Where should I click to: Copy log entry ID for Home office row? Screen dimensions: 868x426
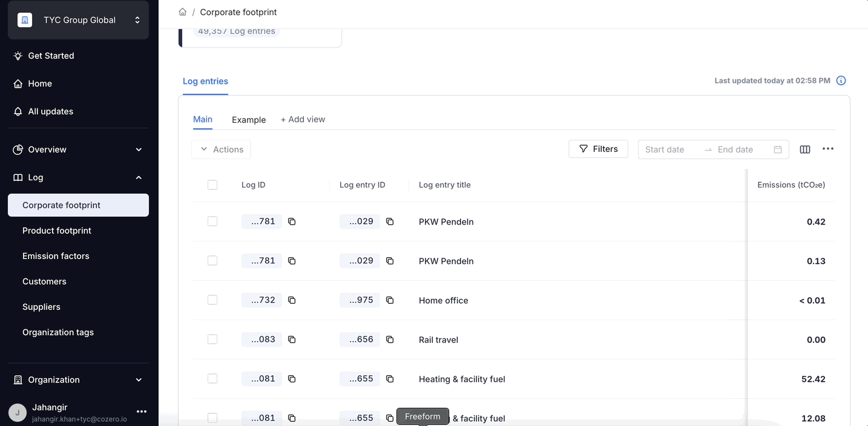point(390,300)
